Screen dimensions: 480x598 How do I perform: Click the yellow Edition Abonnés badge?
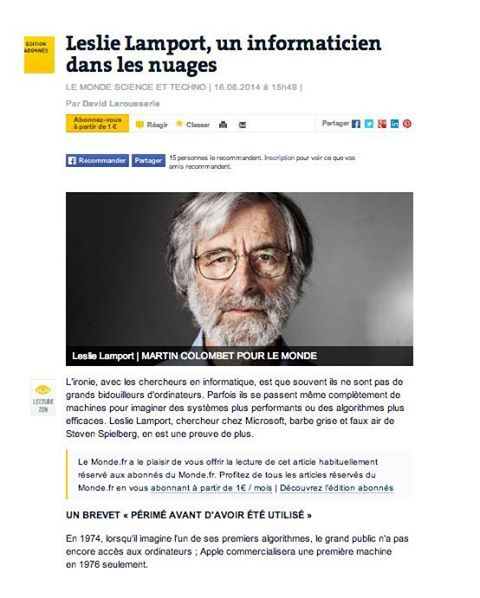click(39, 55)
